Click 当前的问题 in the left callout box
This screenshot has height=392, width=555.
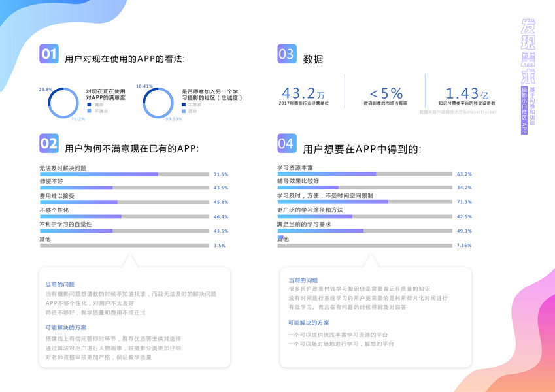click(60, 284)
